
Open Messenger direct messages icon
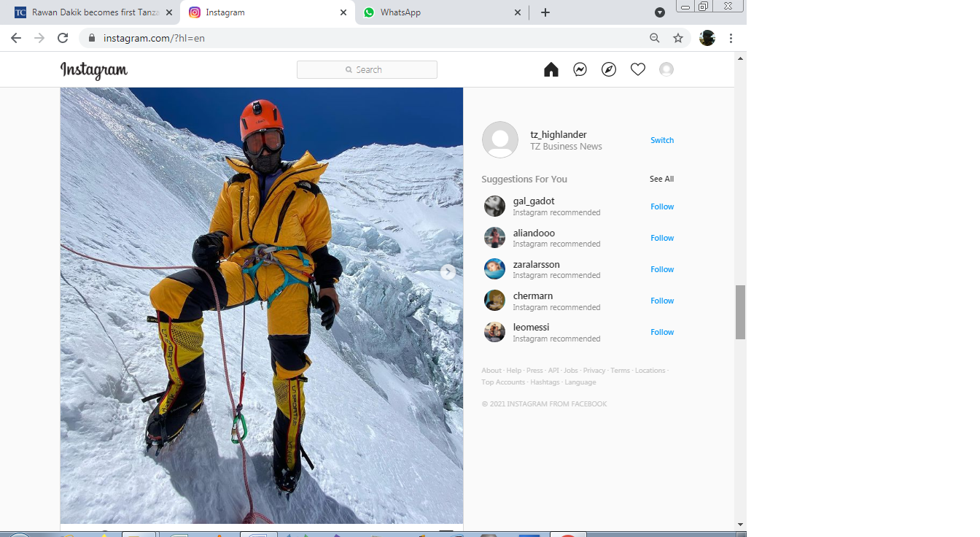click(580, 69)
